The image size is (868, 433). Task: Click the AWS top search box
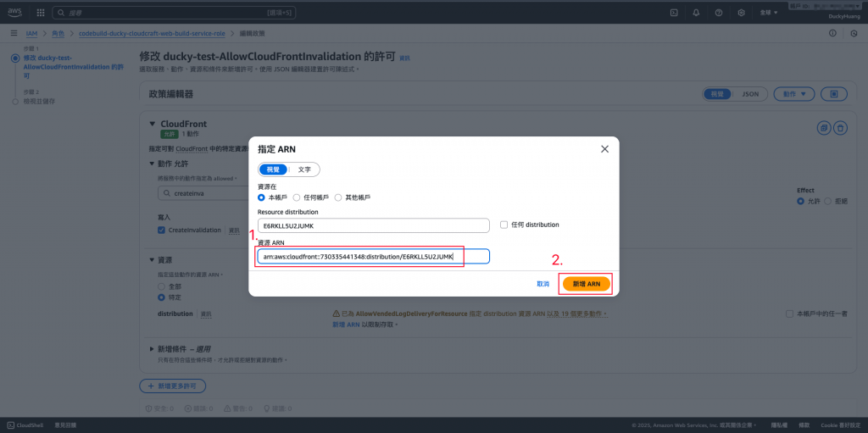click(175, 12)
